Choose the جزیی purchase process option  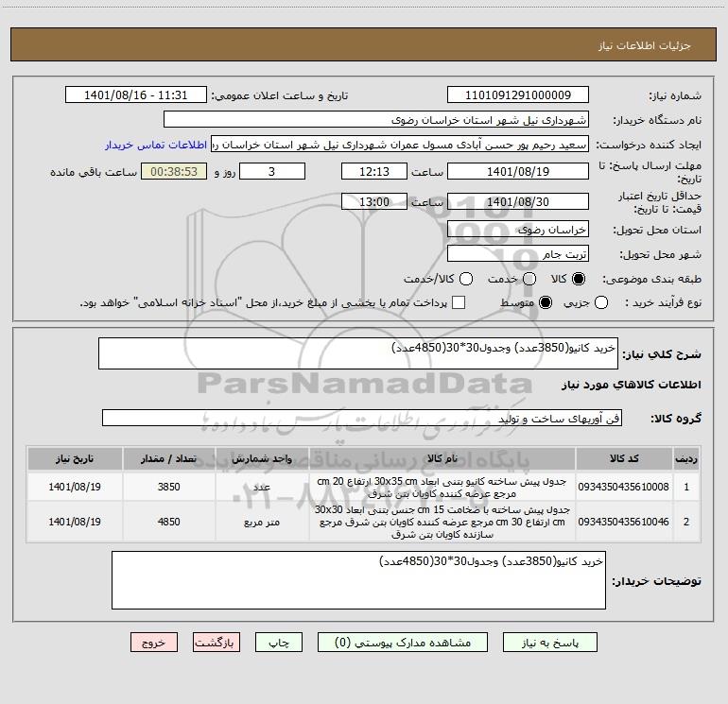tap(601, 302)
